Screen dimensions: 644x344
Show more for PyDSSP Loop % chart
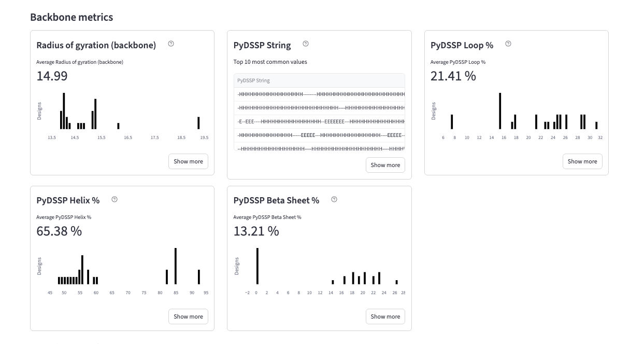pyautogui.click(x=582, y=161)
